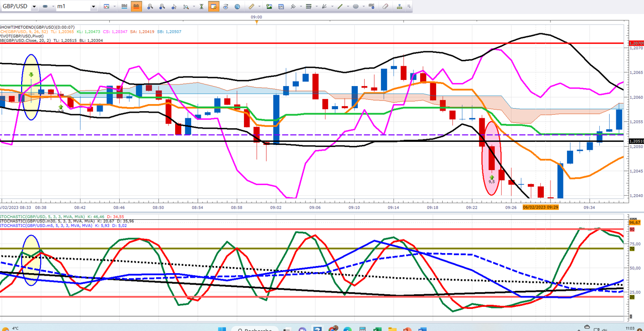Expand the m1 timeframe dropdown

coord(94,7)
